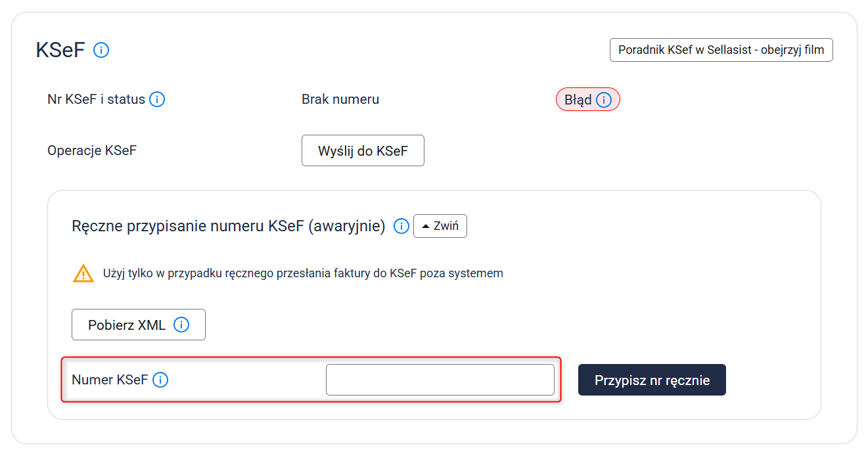The image size is (868, 456).
Task: Click the main 'KSeF' section heading
Action: click(60, 50)
